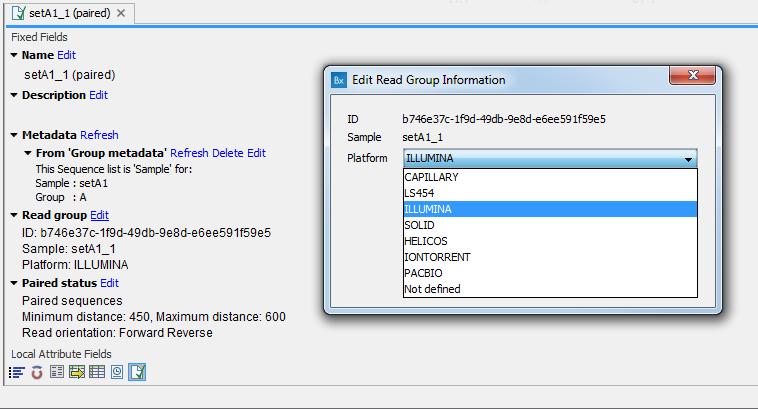The image size is (758, 409).
Task: Open the Platform ILLUMINA dropdown arrow
Action: (x=688, y=159)
